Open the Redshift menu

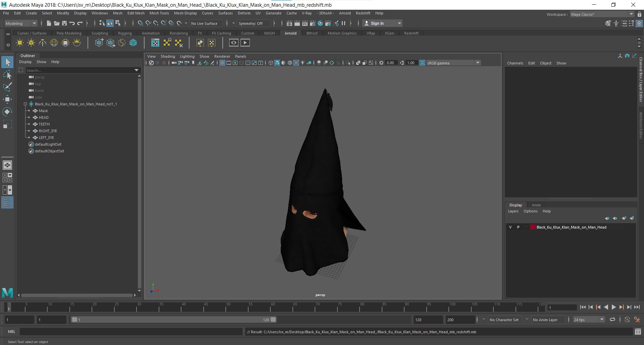363,13
